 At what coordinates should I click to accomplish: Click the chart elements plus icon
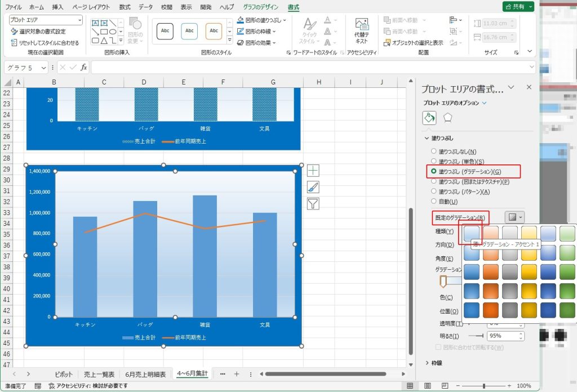(313, 171)
